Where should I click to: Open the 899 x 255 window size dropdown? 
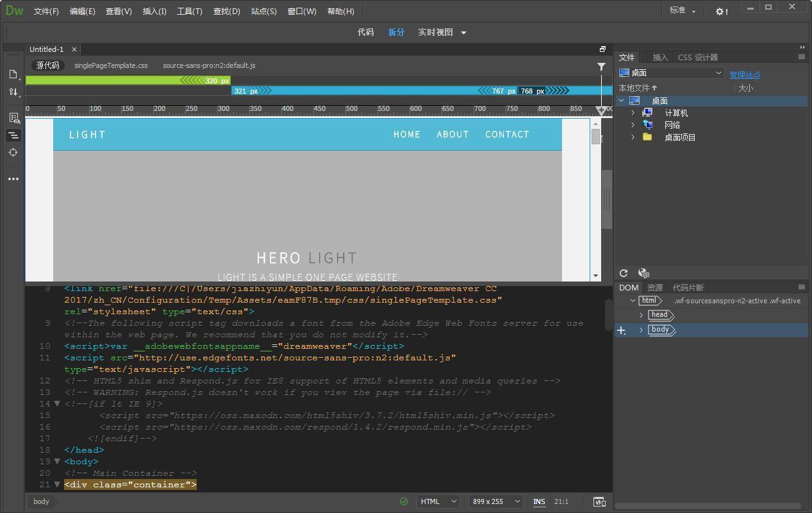point(496,501)
